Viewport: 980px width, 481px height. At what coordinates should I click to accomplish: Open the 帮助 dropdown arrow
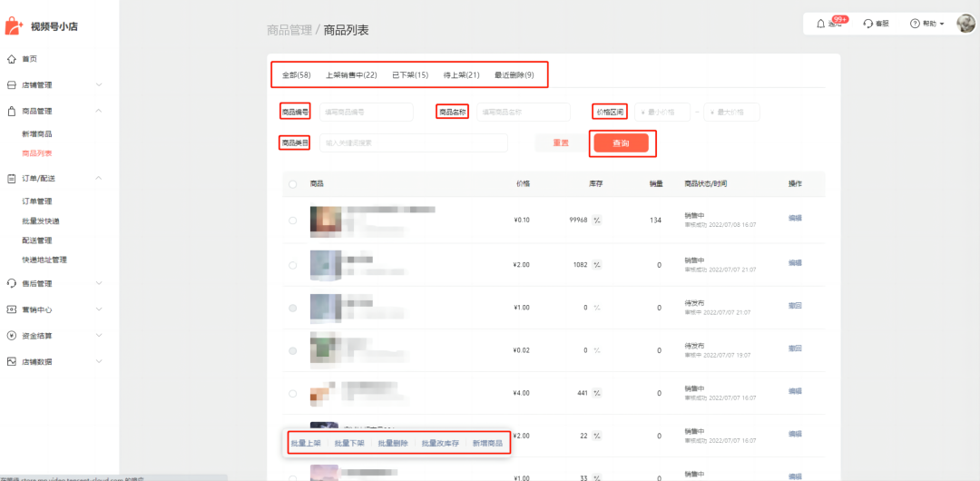coord(941,24)
